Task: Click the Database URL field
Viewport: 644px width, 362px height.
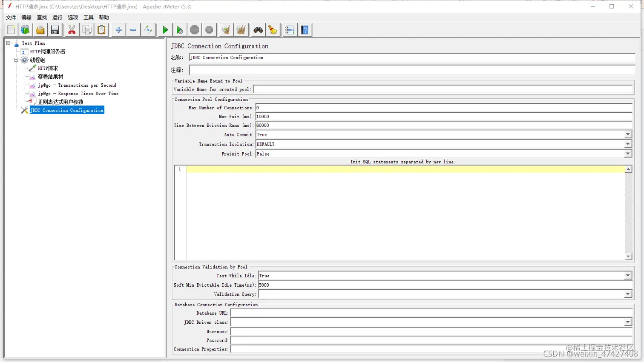Action: coord(431,313)
